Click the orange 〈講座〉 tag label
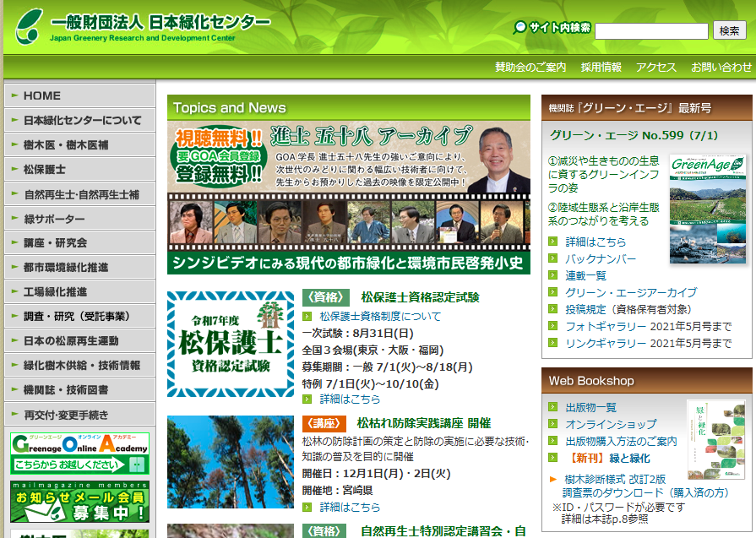 coord(324,423)
